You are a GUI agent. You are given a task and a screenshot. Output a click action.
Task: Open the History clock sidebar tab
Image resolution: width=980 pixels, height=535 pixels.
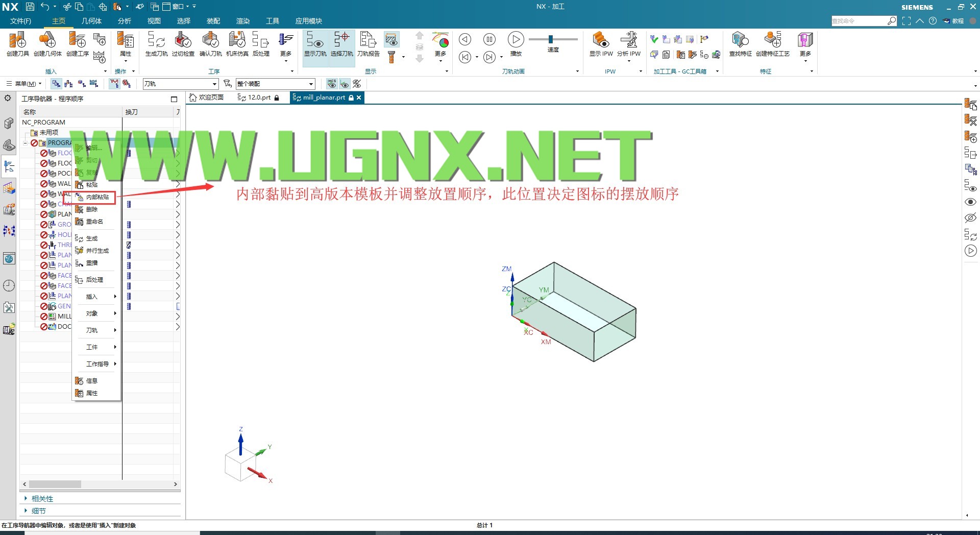pyautogui.click(x=9, y=285)
